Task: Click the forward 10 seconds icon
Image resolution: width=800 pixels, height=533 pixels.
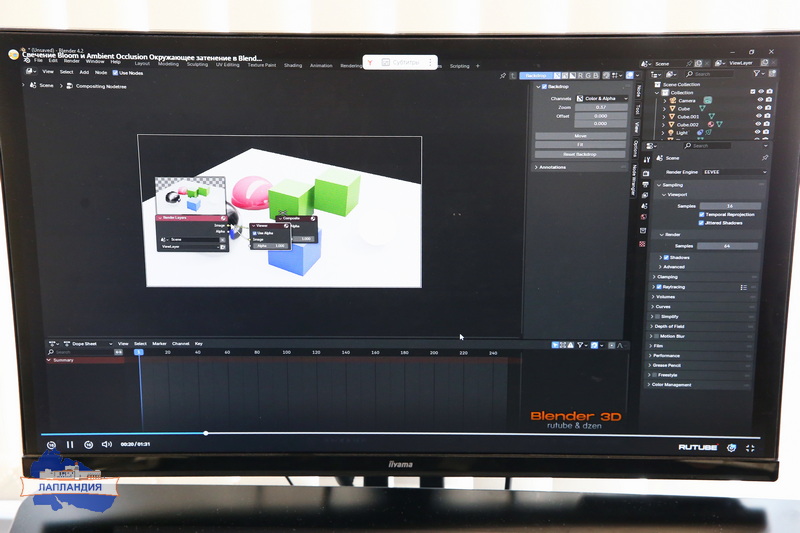Action: pyautogui.click(x=88, y=445)
